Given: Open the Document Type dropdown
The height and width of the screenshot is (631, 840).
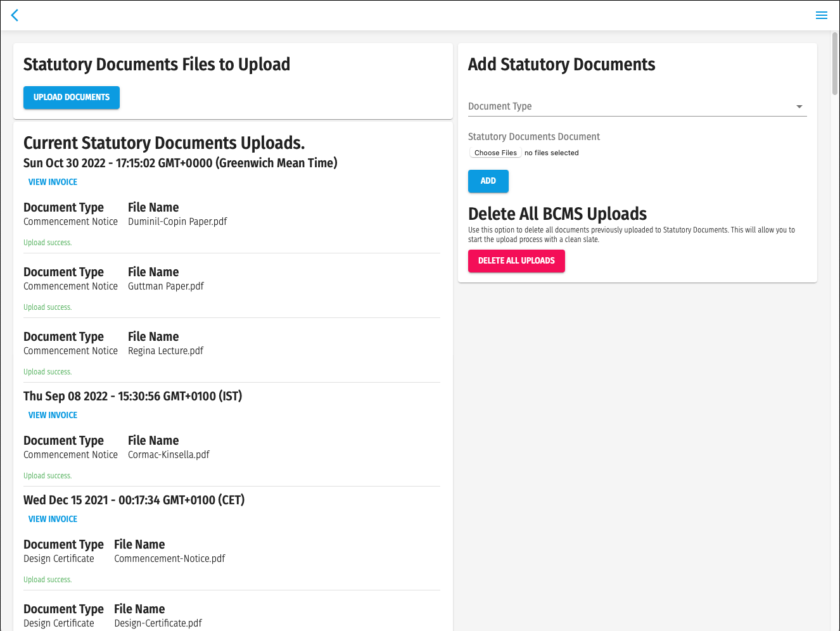Looking at the screenshot, I should [x=637, y=106].
